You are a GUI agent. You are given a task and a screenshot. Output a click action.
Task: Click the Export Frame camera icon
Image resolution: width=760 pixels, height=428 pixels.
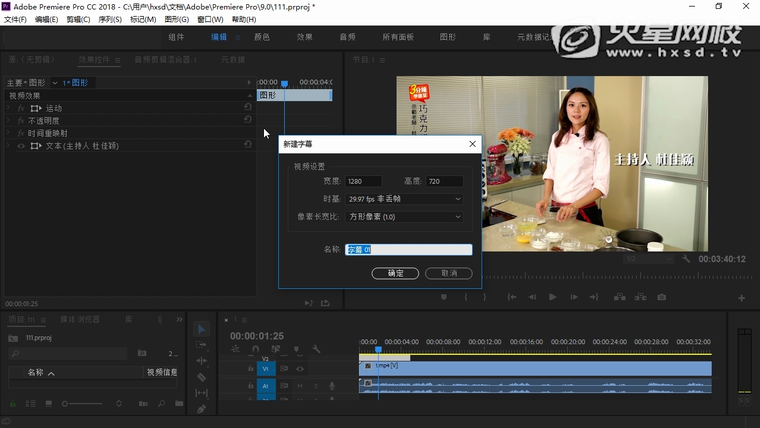point(661,297)
